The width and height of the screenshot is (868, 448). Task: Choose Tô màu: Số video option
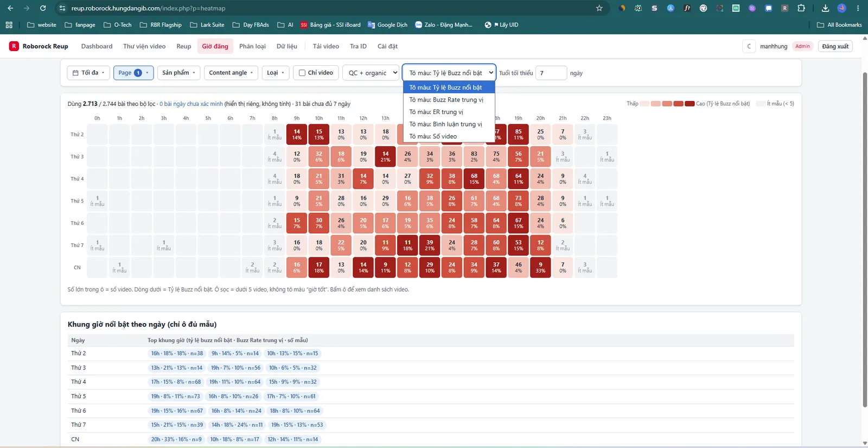(449, 136)
